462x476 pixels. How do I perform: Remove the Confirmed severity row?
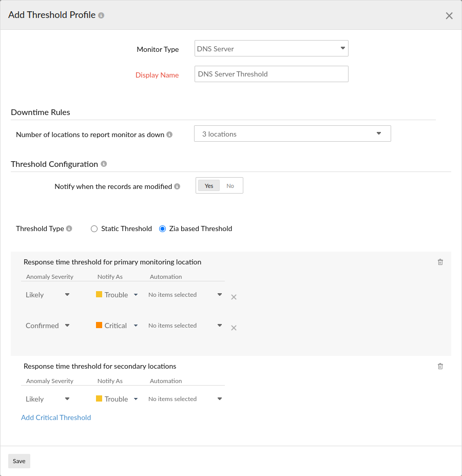[x=234, y=328]
